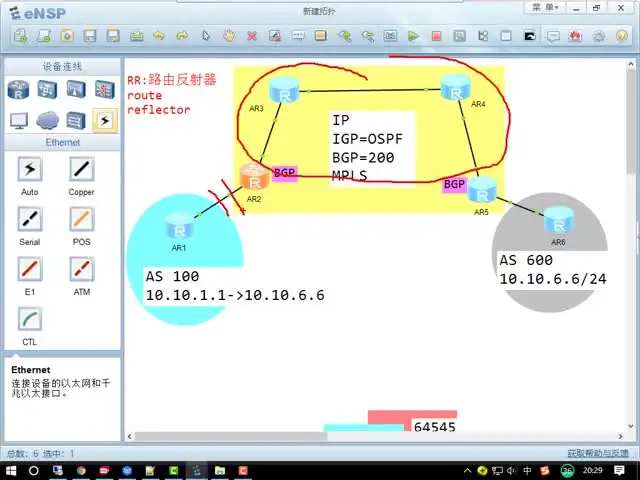The width and height of the screenshot is (640, 480).
Task: Select the PC end-device category icon
Action: click(19, 120)
